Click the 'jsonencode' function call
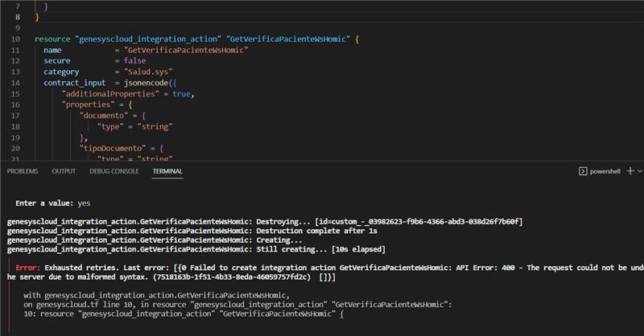 point(147,83)
